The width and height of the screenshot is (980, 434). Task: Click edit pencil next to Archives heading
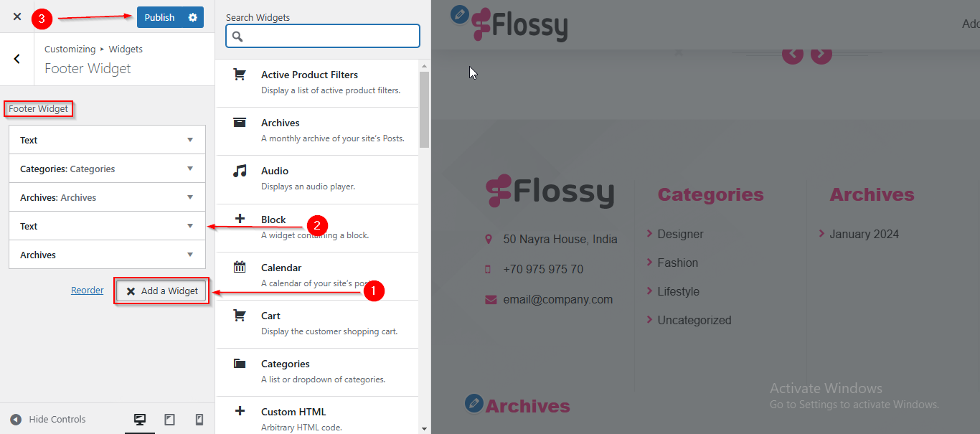pyautogui.click(x=473, y=403)
